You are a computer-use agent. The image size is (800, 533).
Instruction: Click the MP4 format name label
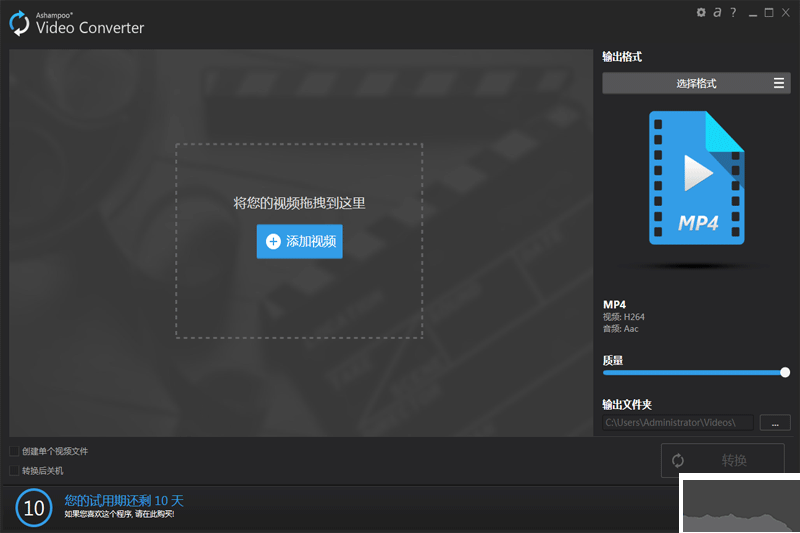coord(614,304)
